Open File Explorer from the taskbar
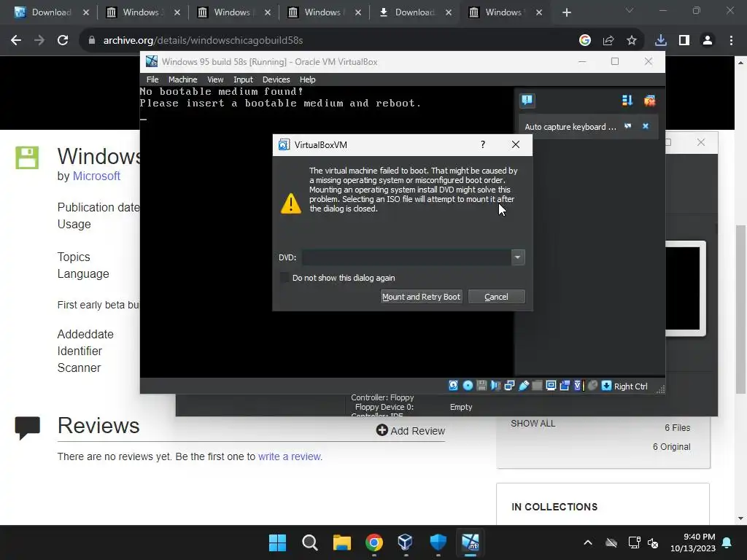 click(341, 542)
